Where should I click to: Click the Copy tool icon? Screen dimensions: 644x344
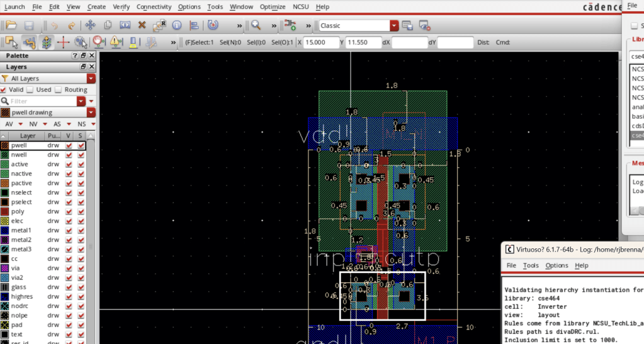108,26
